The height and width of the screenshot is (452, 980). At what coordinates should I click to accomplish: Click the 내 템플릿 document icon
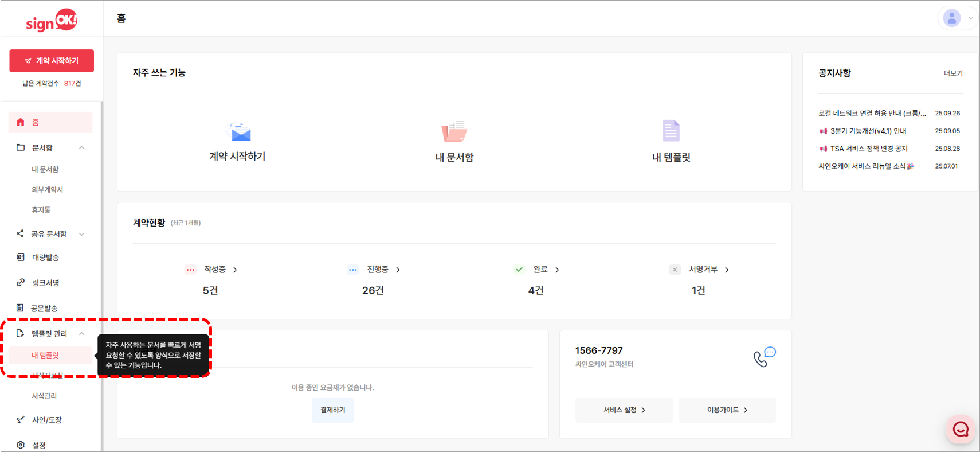click(x=671, y=131)
